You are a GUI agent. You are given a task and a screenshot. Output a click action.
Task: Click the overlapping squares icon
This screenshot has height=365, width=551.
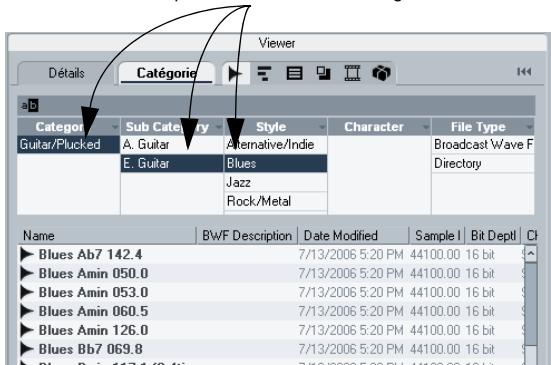[x=323, y=73]
